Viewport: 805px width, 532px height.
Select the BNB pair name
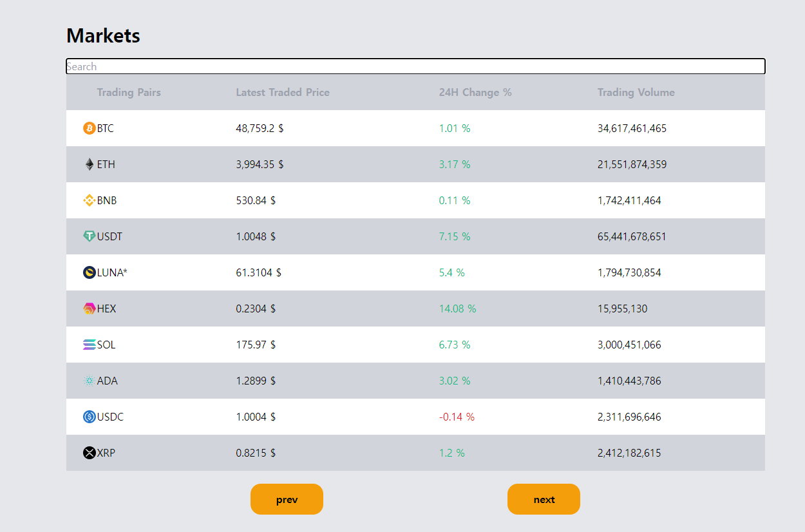[x=107, y=200]
